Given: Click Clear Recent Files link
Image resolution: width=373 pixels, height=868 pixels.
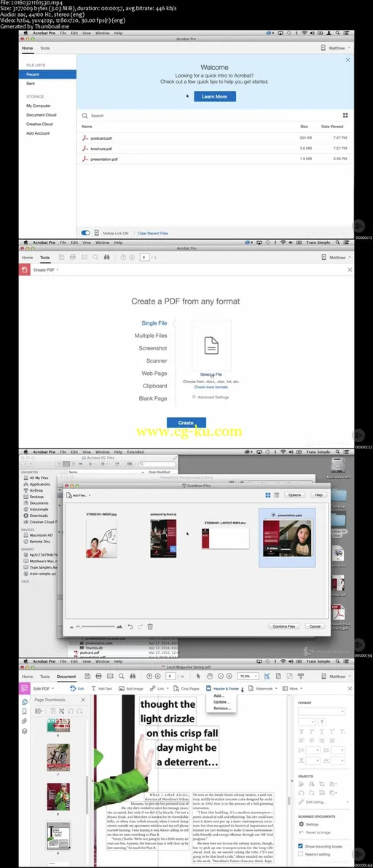Looking at the screenshot, I should coord(153,233).
